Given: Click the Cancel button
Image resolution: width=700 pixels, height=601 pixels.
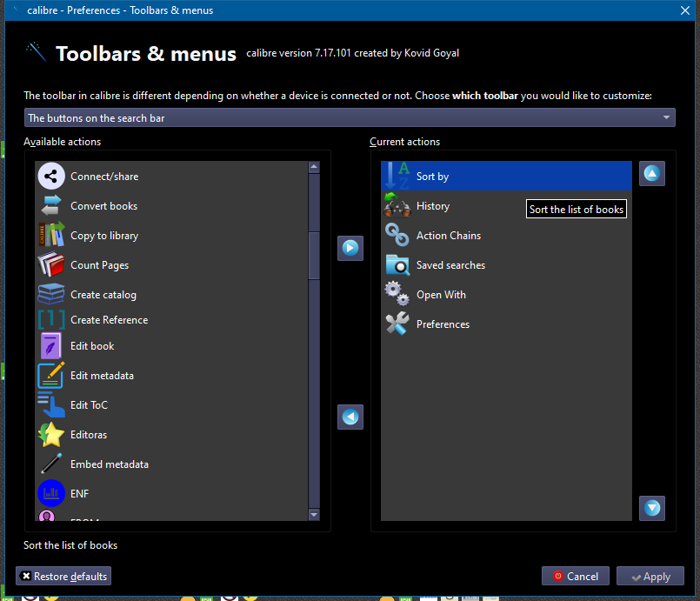Looking at the screenshot, I should (x=576, y=576).
